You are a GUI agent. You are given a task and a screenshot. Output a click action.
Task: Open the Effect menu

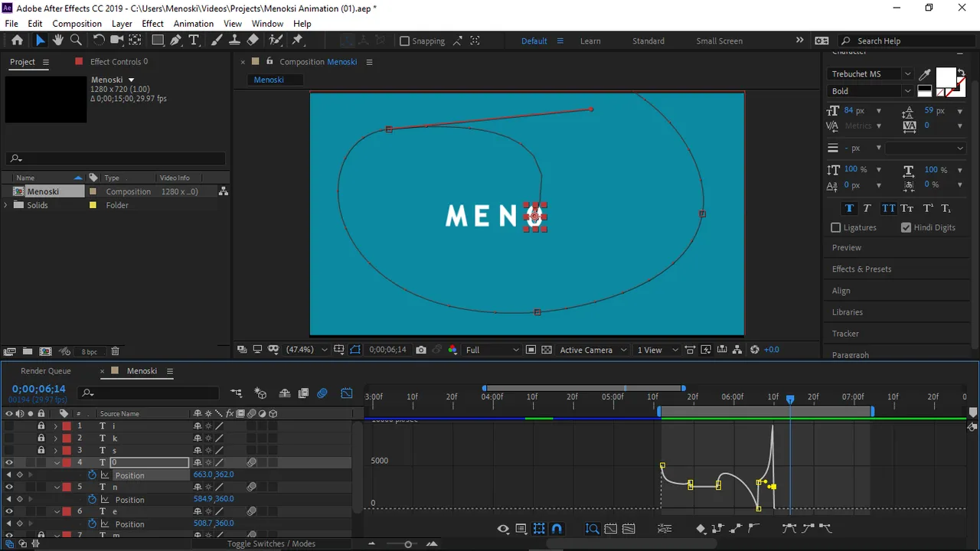pos(152,24)
